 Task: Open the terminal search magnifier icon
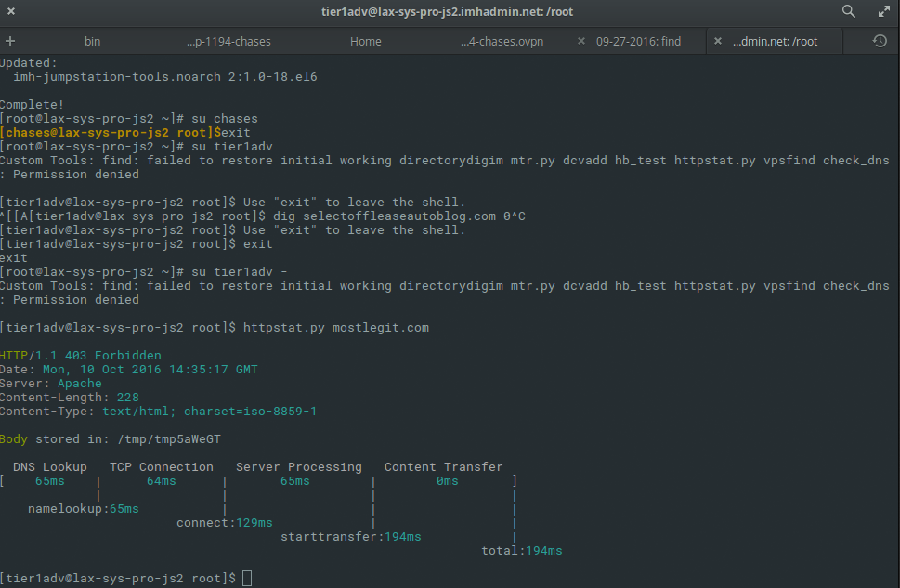pyautogui.click(x=849, y=12)
